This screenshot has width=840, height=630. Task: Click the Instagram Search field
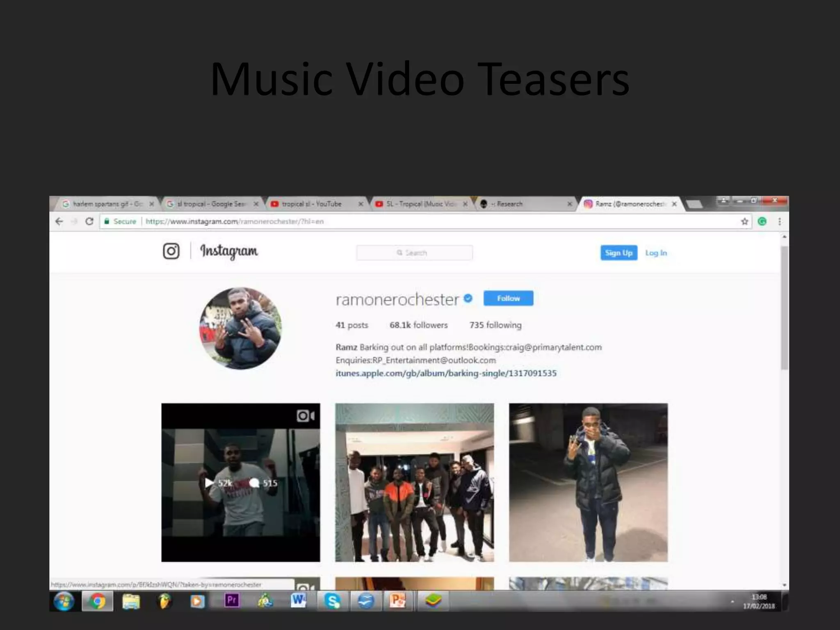414,253
